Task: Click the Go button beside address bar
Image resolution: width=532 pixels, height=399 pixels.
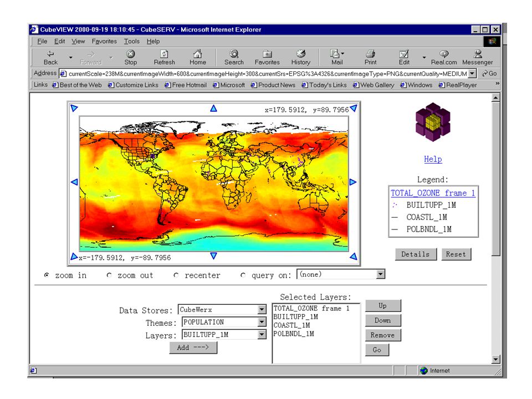Action: pos(489,73)
